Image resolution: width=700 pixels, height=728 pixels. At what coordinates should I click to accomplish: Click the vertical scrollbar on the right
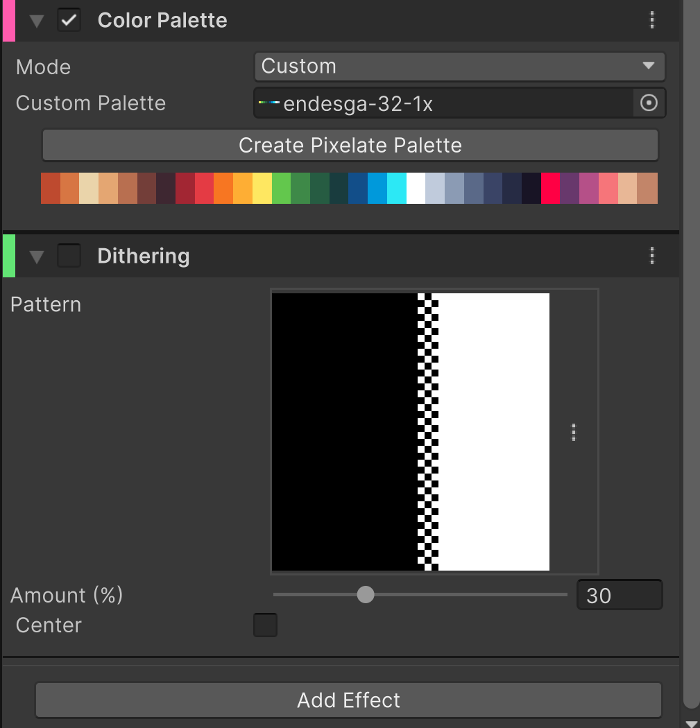691,353
